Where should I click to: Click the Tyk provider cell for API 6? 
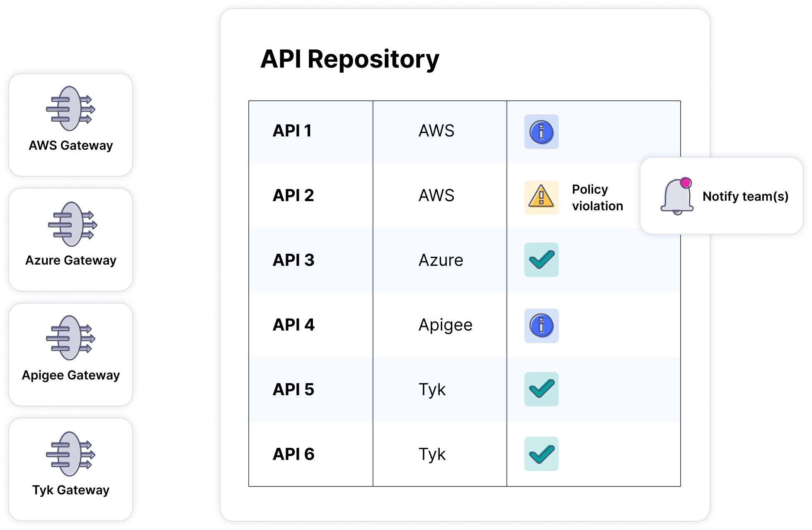point(432,454)
